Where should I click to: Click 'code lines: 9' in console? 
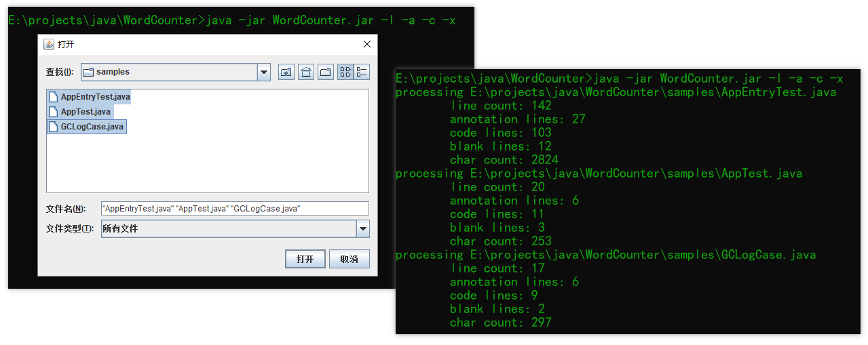(x=494, y=296)
